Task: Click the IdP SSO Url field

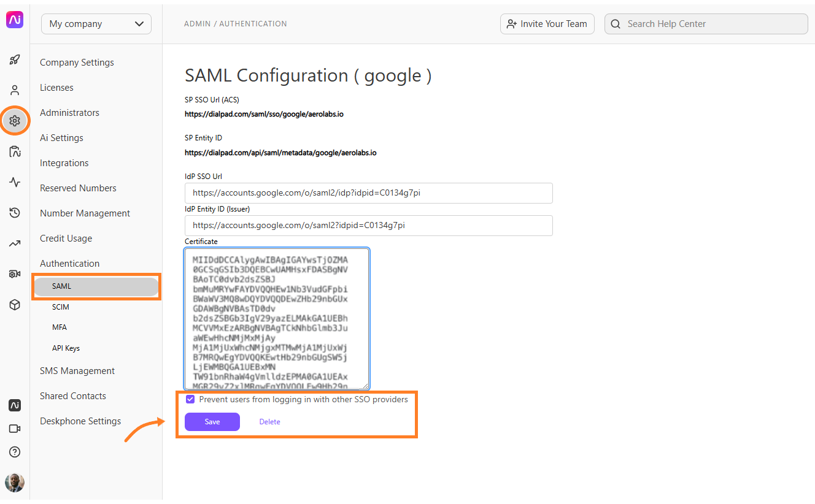Action: coord(369,193)
